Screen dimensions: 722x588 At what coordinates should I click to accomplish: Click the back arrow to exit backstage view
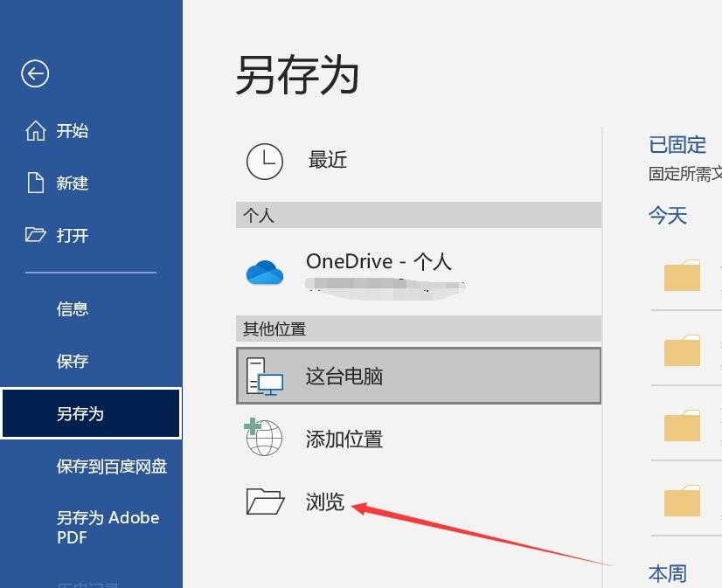[34, 73]
